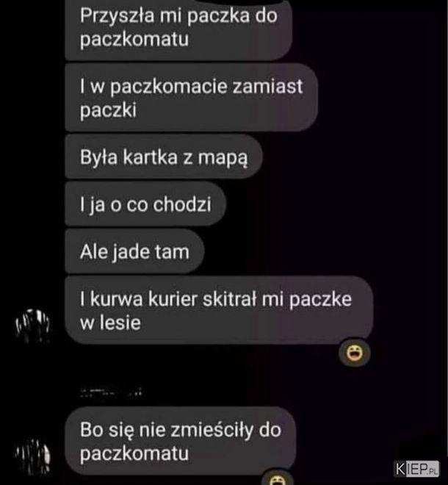Tap the 'I ja o co chodzi' message
The image size is (448, 485).
pyautogui.click(x=145, y=204)
